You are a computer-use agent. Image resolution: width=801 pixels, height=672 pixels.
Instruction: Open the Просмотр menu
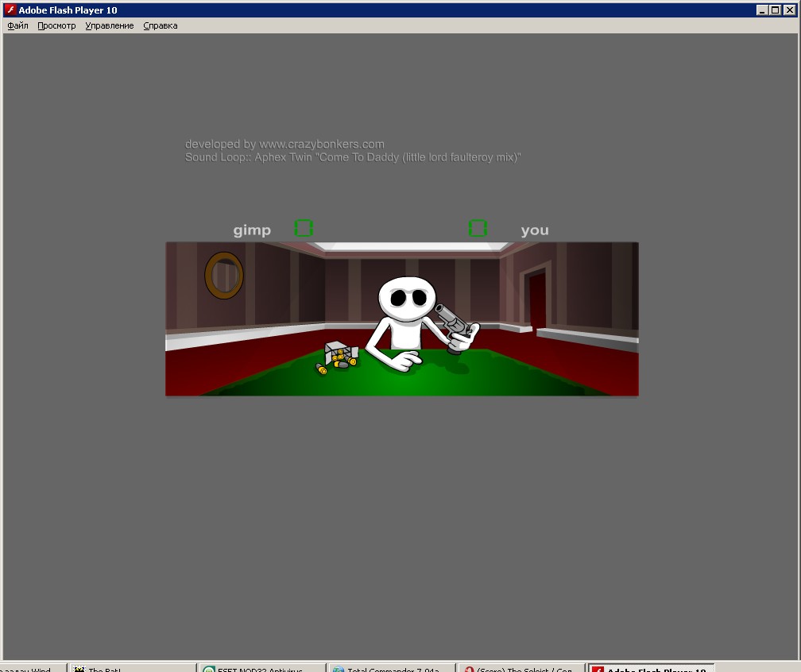(x=56, y=25)
